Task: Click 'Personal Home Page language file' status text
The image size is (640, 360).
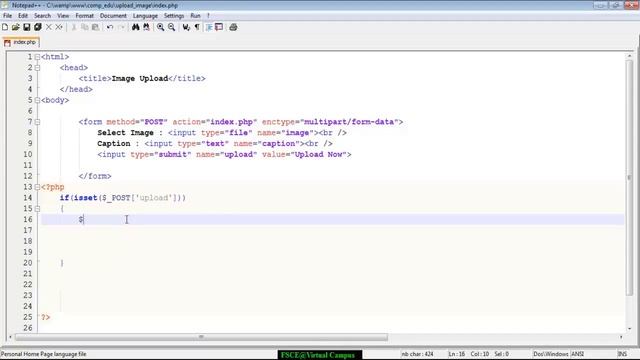Action: pyautogui.click(x=44, y=354)
